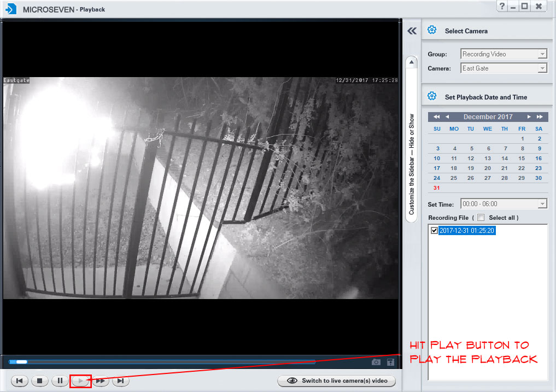
Task: Pause the playback video
Action: (60, 381)
